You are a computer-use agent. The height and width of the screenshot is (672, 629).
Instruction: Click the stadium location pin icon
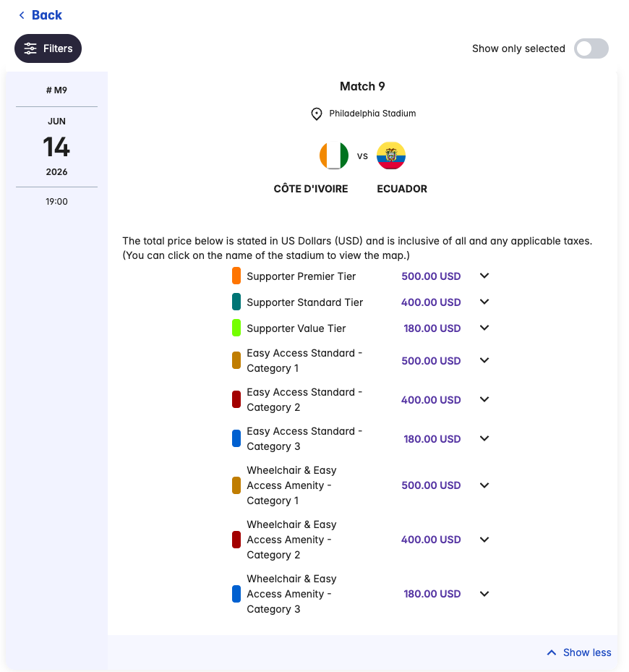pyautogui.click(x=317, y=114)
